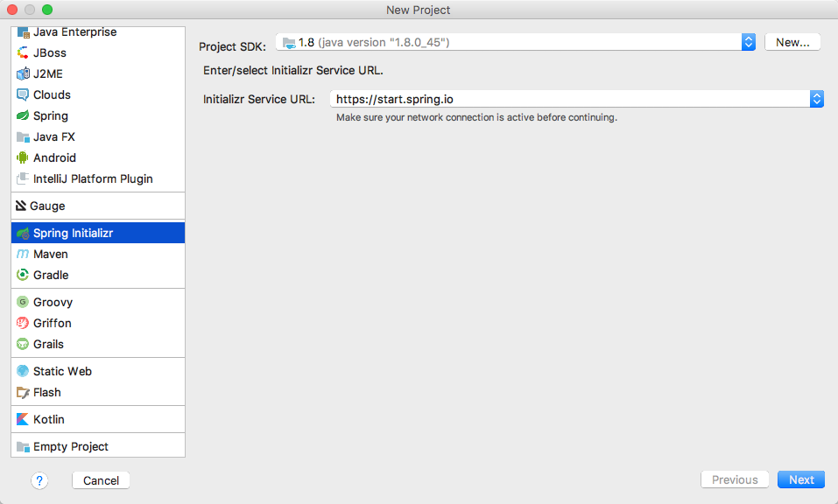Image resolution: width=838 pixels, height=504 pixels.
Task: Choose the Grails label
Action: 49,345
